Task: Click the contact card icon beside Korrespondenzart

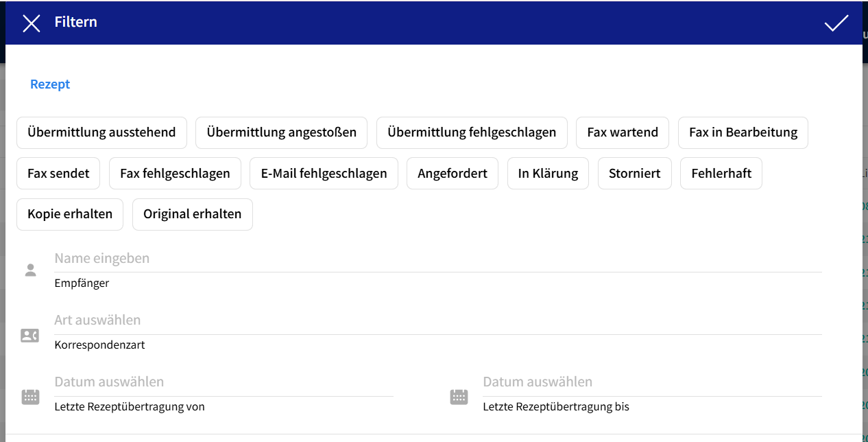Action: pos(30,336)
